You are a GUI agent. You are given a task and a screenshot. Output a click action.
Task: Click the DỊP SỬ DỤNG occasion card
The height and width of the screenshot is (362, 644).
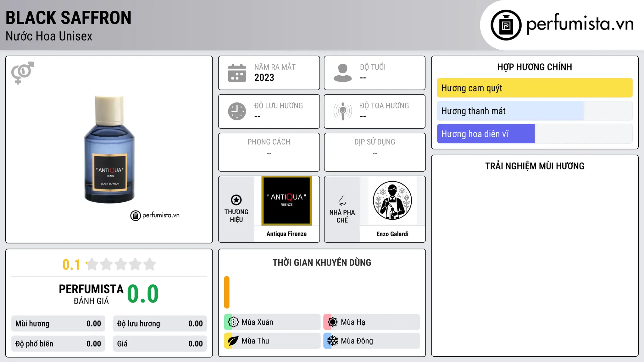click(375, 152)
